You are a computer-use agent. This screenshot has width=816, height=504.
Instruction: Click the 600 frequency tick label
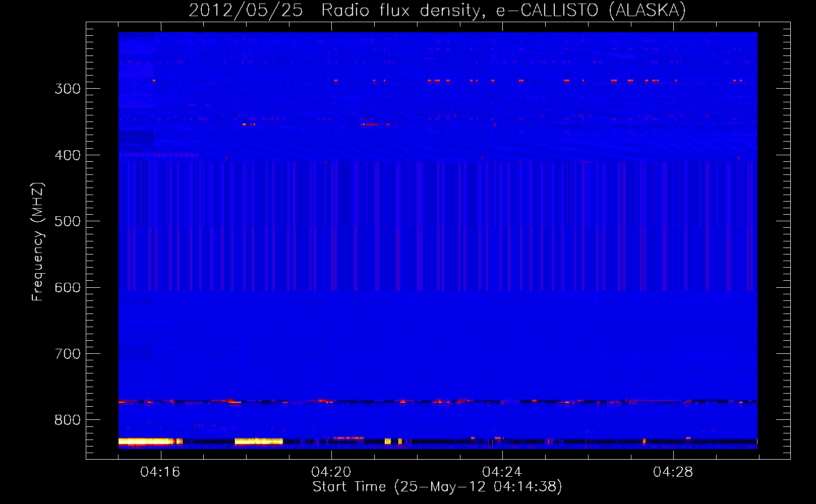(68, 287)
